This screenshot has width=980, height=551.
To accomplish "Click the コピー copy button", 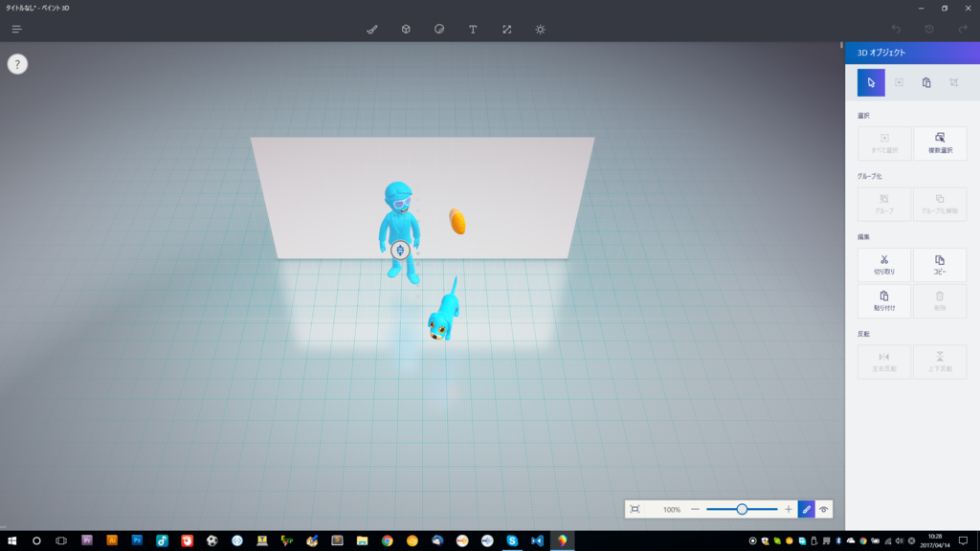I will click(x=940, y=265).
